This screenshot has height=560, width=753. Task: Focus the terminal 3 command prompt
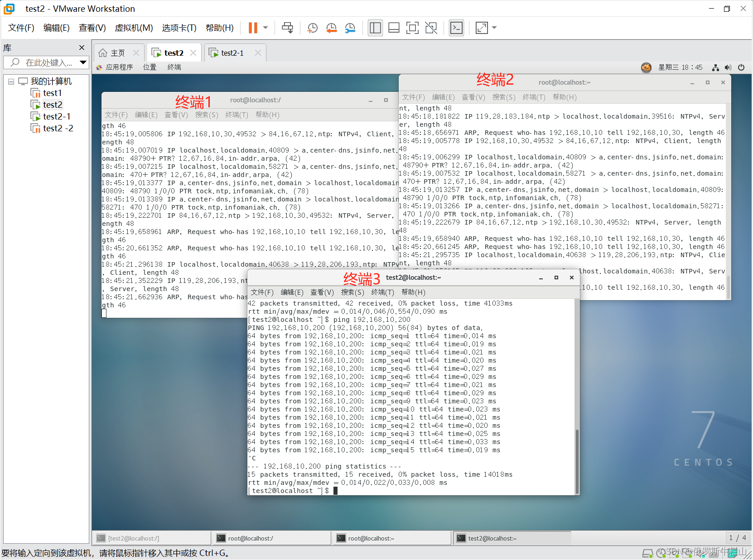336,491
